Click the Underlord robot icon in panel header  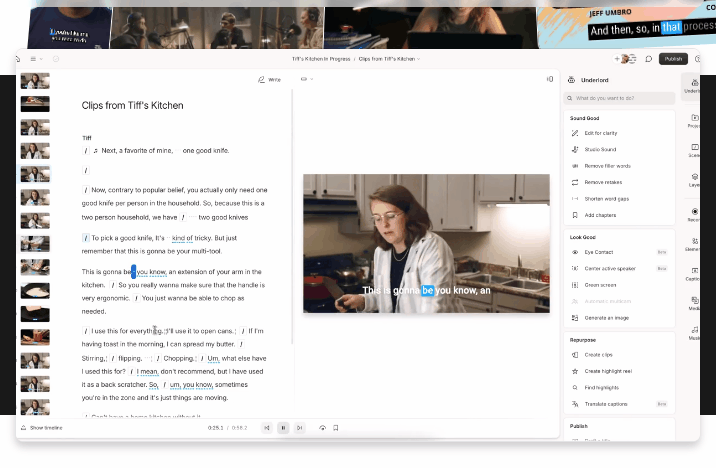coord(571,80)
